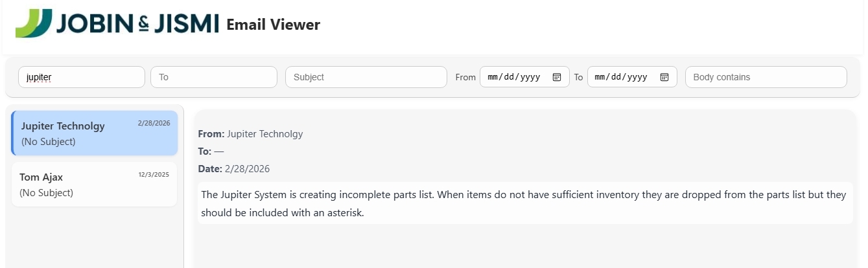Image resolution: width=868 pixels, height=268 pixels.
Task: Open the To date calendar picker
Action: tap(664, 77)
